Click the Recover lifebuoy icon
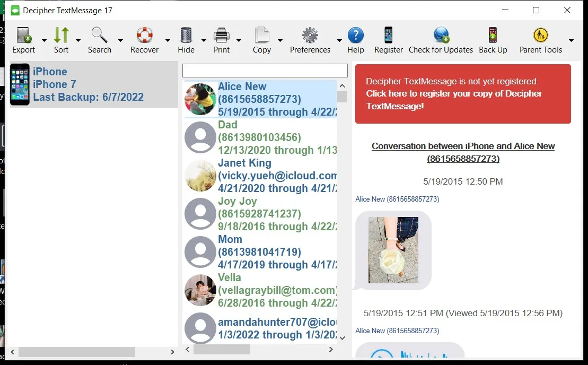588x365 pixels. 144,35
